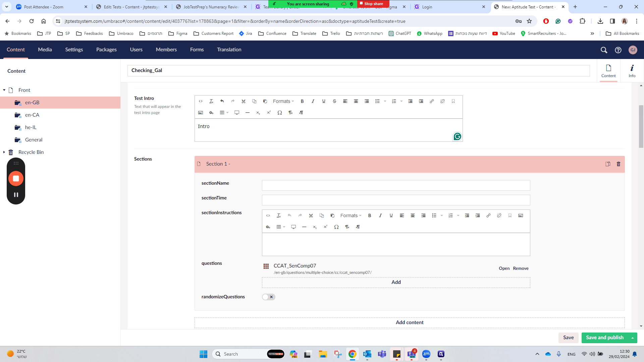Delete Section 1 with trash icon
The height and width of the screenshot is (362, 644).
point(619,164)
